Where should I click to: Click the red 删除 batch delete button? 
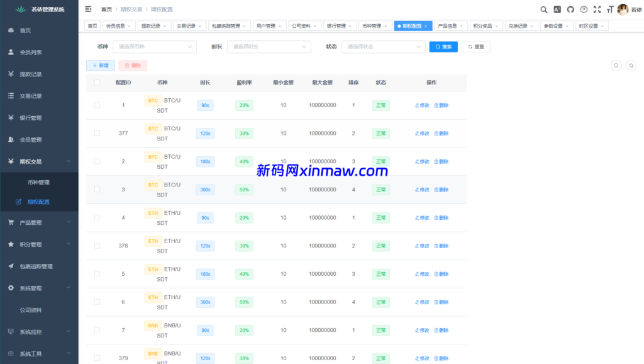pos(133,65)
